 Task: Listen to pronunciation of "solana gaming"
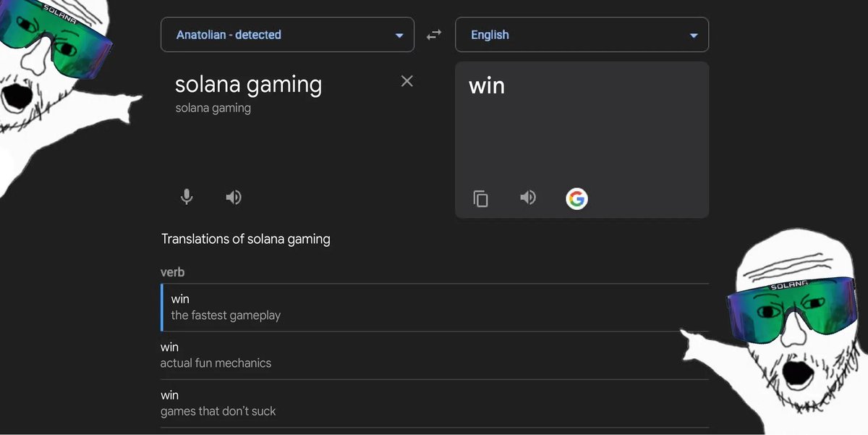click(x=233, y=196)
